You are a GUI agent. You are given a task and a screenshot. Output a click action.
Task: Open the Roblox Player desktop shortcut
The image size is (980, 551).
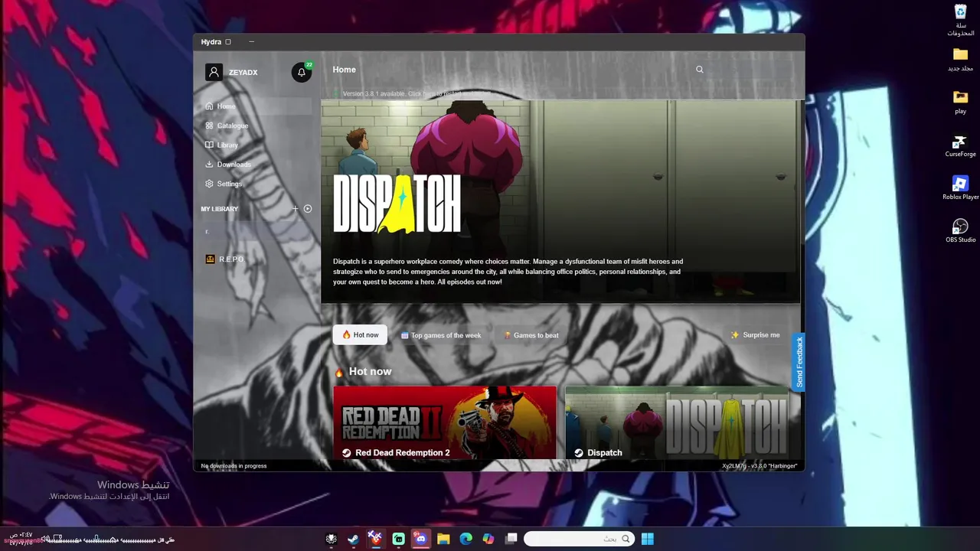(x=960, y=188)
